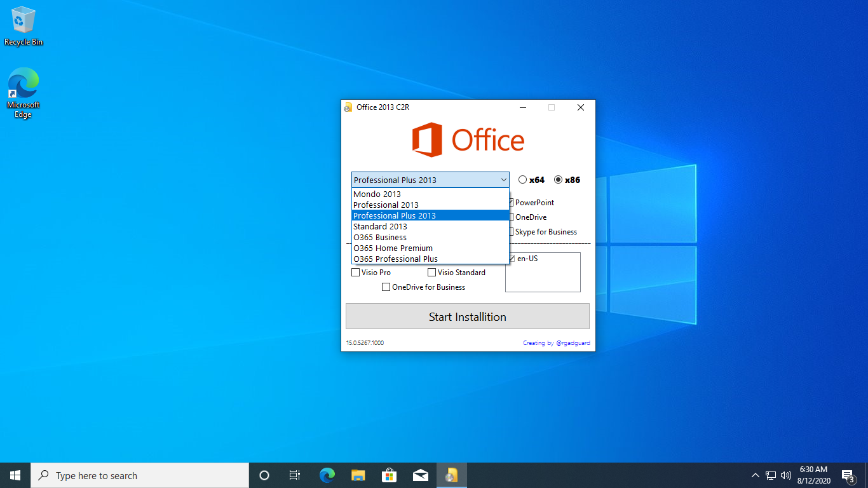Choose Standard 2013 from the list
The width and height of the screenshot is (868, 488).
click(x=430, y=227)
